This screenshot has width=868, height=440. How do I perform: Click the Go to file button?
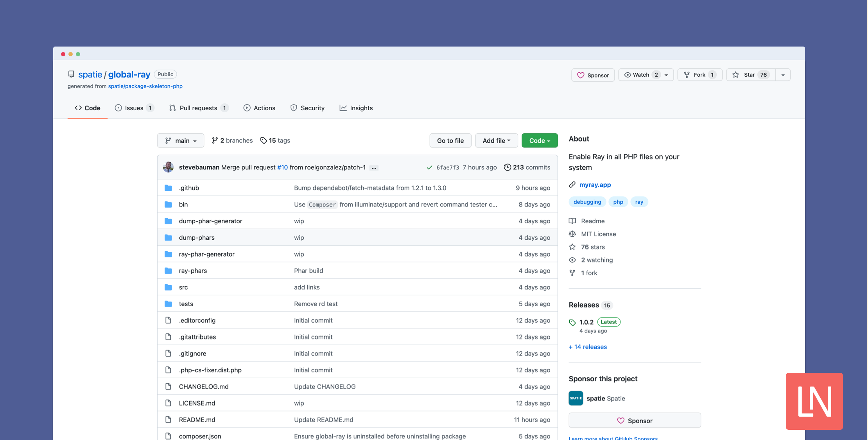pos(450,140)
